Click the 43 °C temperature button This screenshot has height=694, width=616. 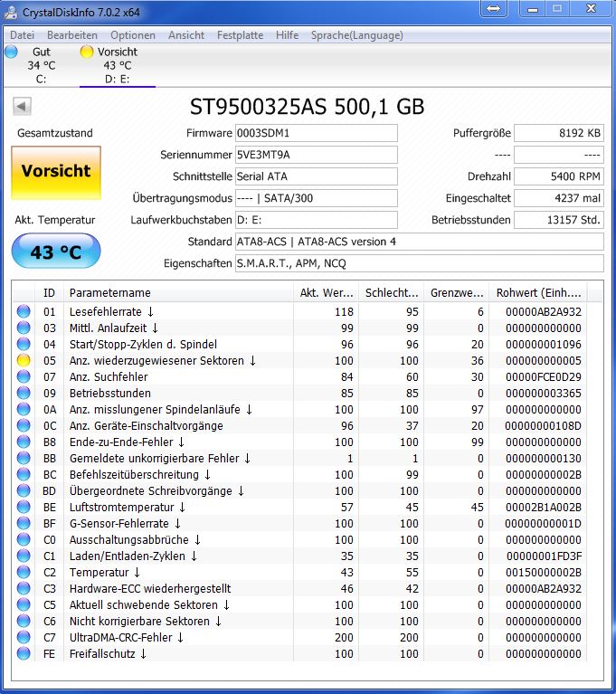(x=56, y=252)
